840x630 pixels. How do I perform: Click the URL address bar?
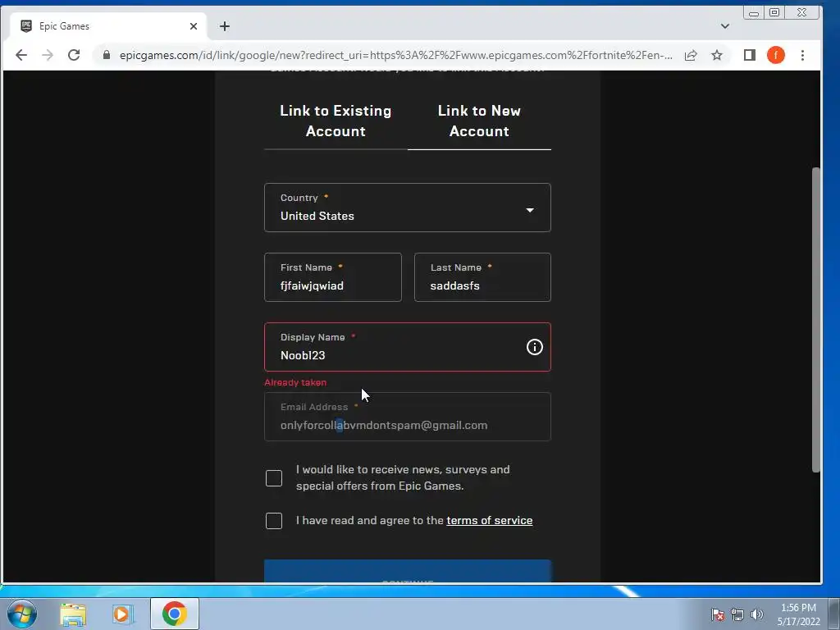(395, 55)
